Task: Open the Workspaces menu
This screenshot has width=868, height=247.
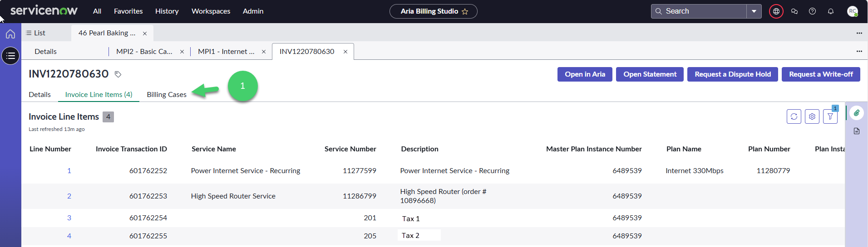Action: pyautogui.click(x=211, y=11)
